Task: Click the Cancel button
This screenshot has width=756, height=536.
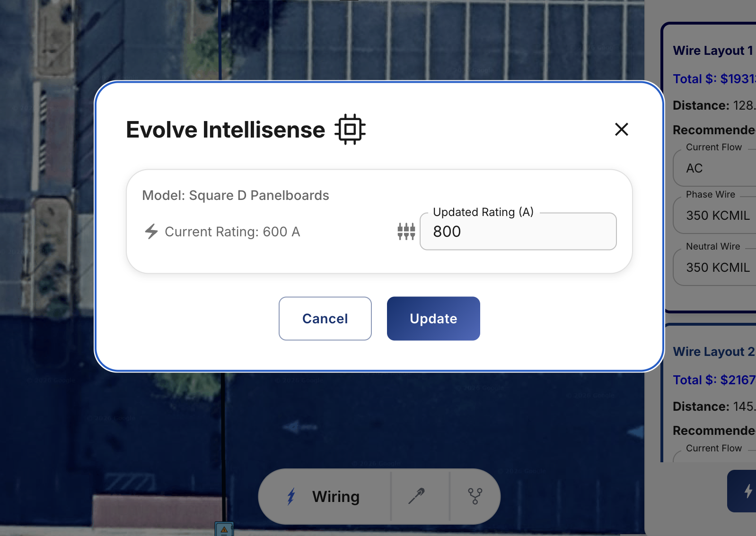Action: click(325, 319)
